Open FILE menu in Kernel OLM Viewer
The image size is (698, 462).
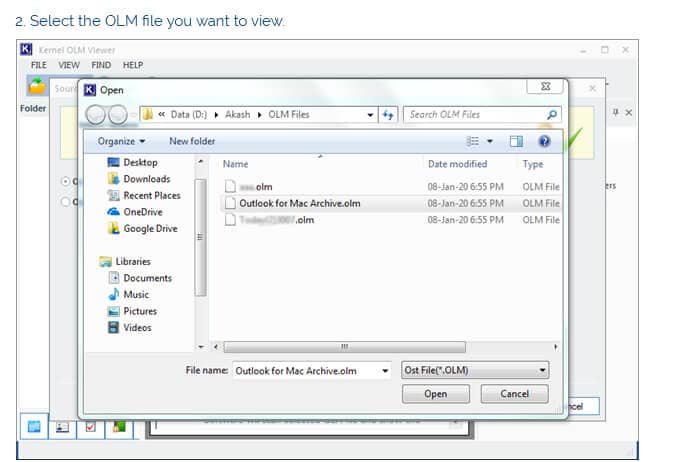pyautogui.click(x=39, y=65)
